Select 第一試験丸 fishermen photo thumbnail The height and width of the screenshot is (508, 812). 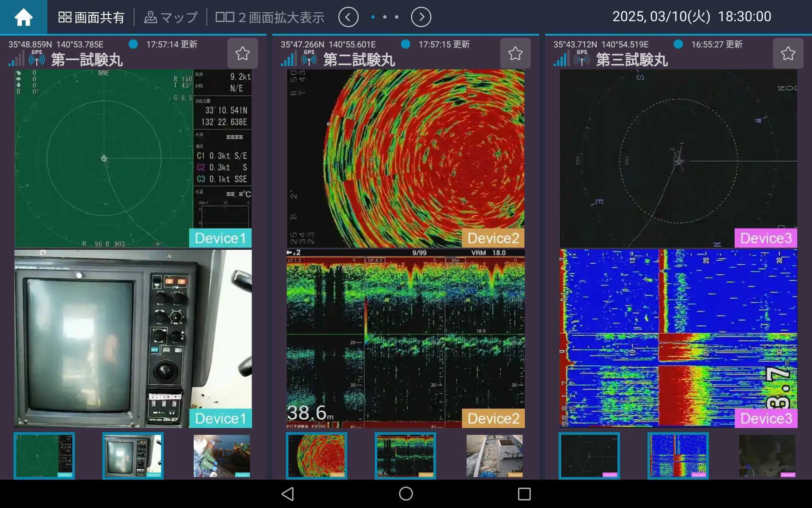click(222, 456)
